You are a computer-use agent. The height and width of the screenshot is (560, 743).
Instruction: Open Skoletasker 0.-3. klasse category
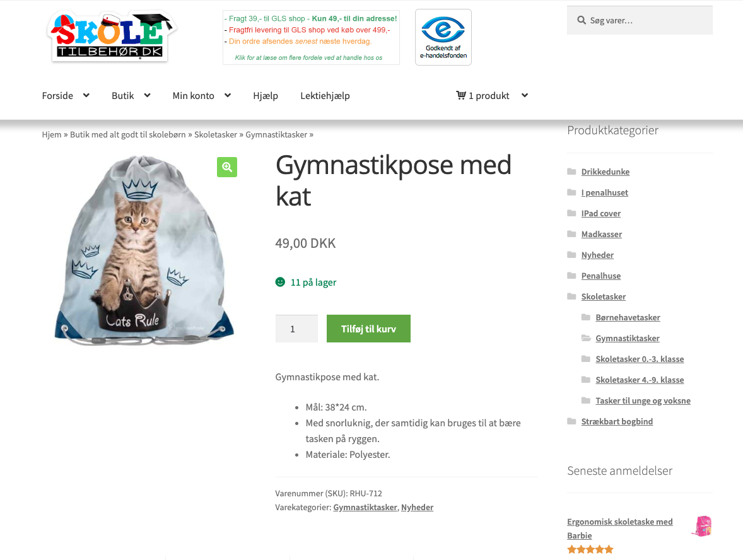point(640,359)
